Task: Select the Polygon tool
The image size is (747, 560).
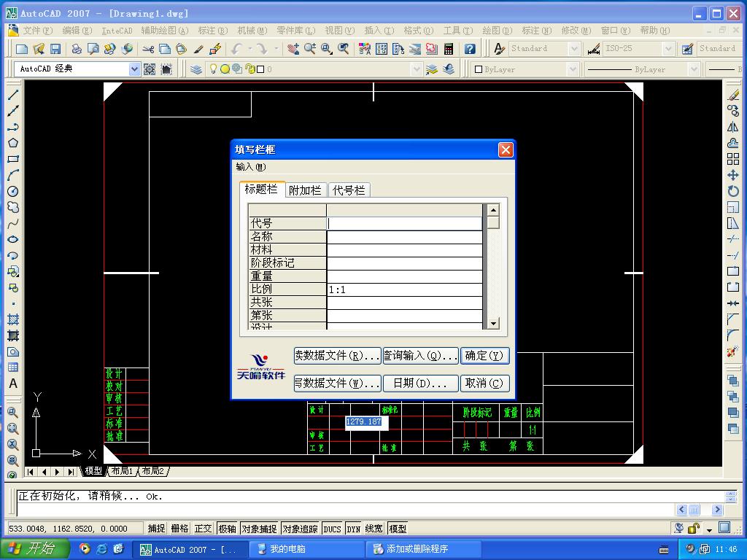Action: click(x=13, y=143)
